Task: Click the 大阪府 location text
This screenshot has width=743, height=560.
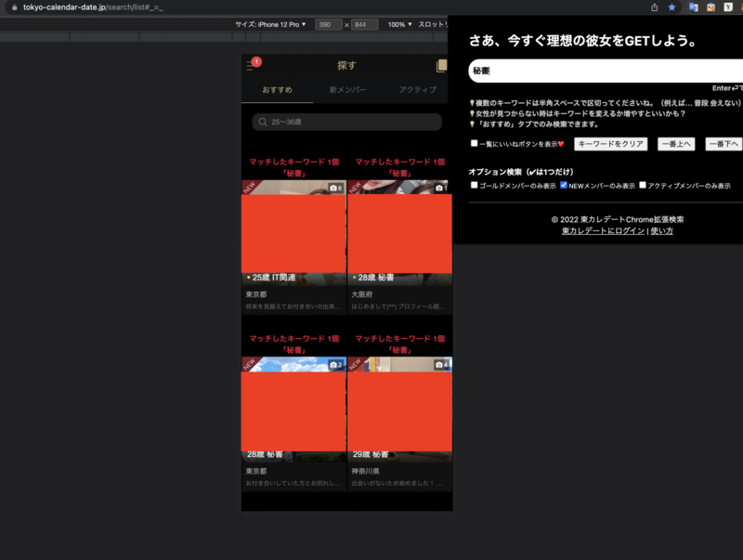Action: [x=361, y=294]
